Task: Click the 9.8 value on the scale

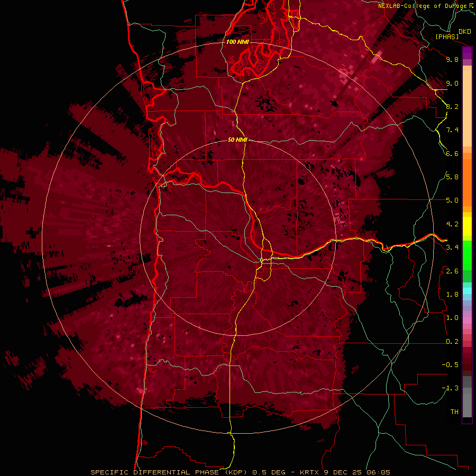Action: click(x=452, y=59)
